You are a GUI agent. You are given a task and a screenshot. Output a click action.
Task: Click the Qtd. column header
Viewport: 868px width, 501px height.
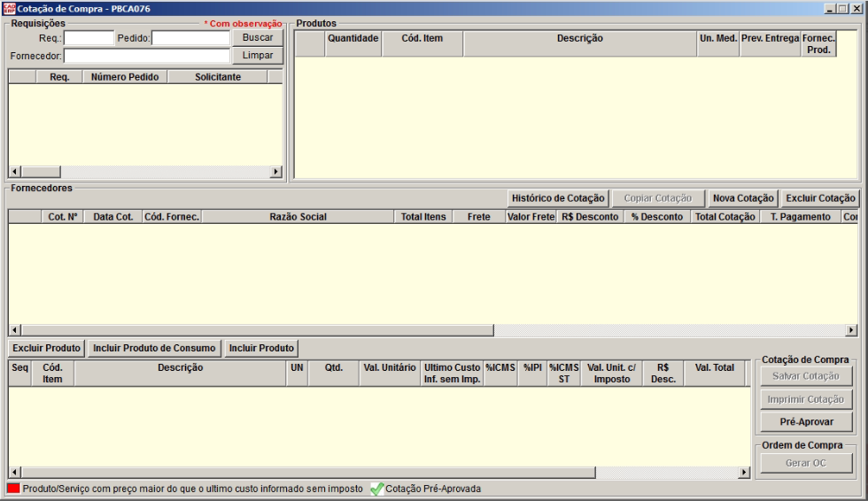click(334, 374)
